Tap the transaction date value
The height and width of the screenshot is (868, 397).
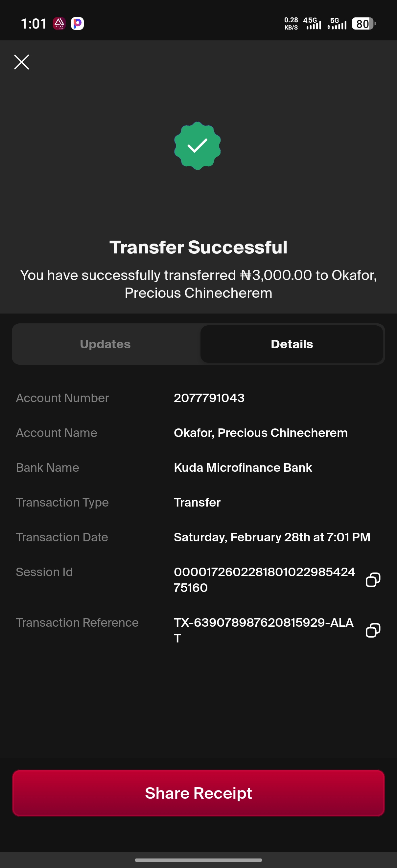tap(272, 537)
